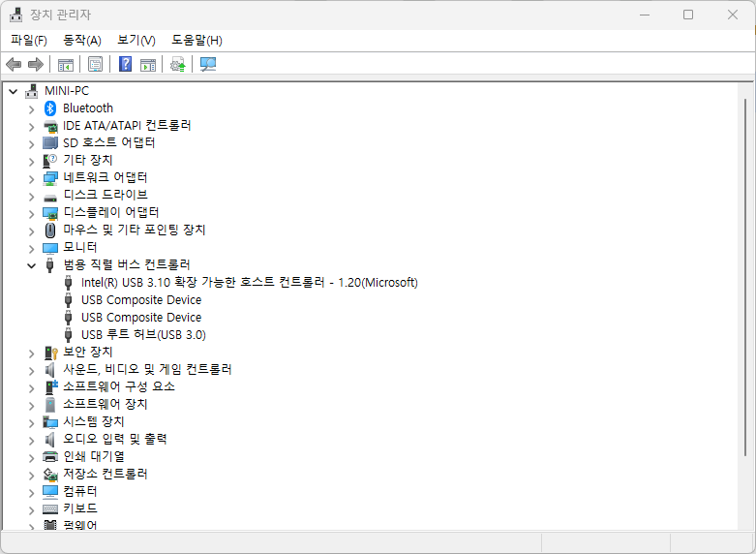Click the 디스크 드라이브 icon
The width and height of the screenshot is (756, 554).
[50, 198]
